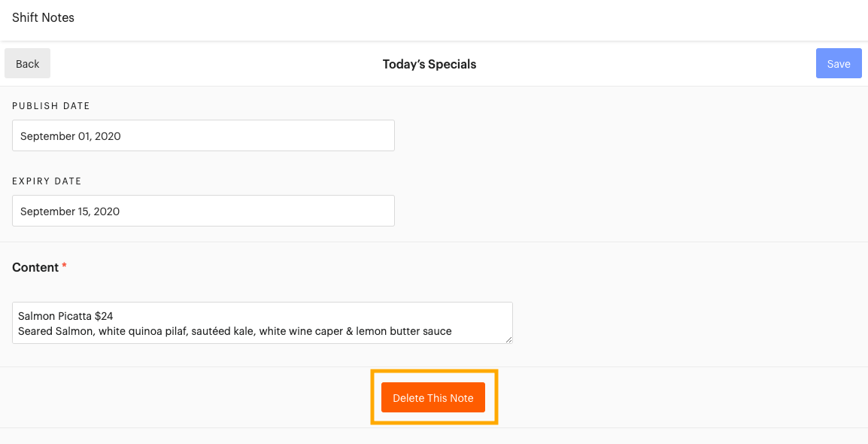Click Delete This Note
The width and height of the screenshot is (868, 444).
pyautogui.click(x=433, y=397)
